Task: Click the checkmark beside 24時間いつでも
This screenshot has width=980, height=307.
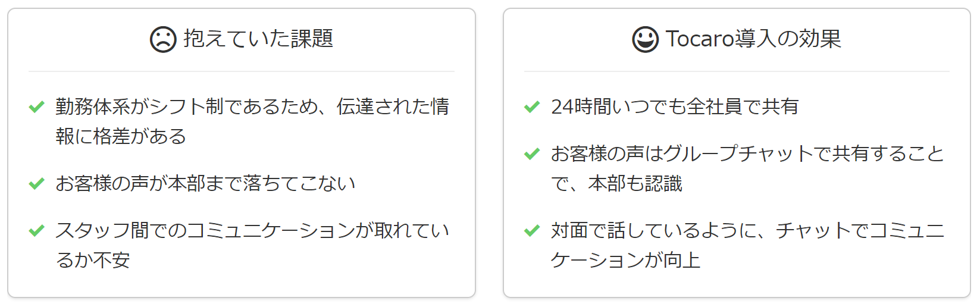Action: 532,107
